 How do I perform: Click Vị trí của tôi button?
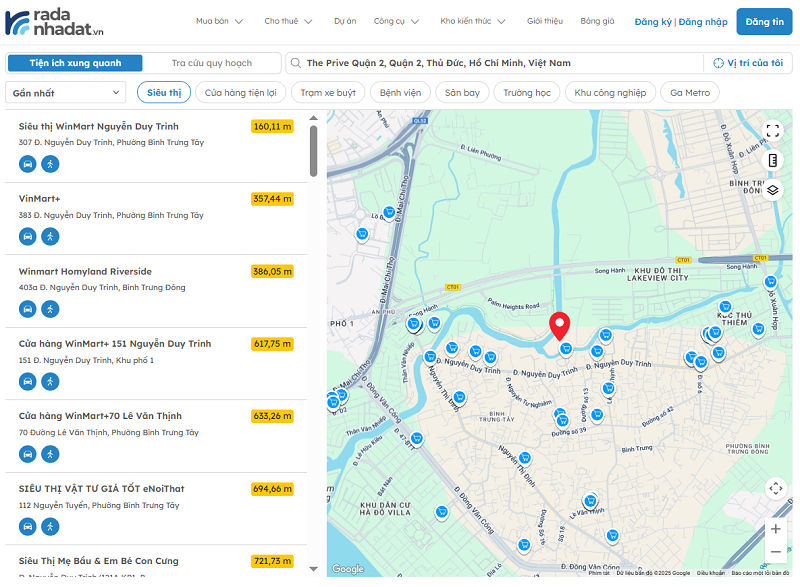[x=748, y=63]
